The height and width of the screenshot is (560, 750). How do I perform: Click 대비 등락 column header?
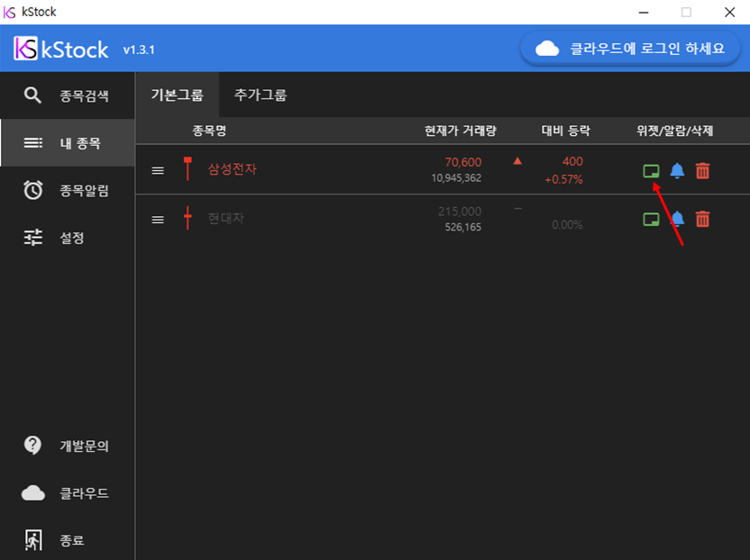pos(565,131)
